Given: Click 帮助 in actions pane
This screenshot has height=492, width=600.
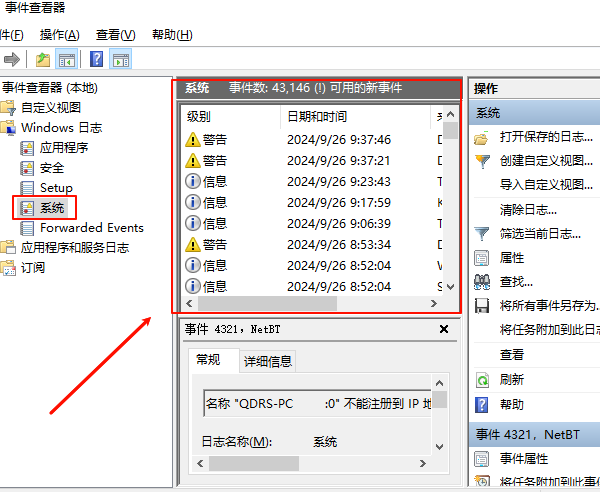Looking at the screenshot, I should tap(512, 404).
